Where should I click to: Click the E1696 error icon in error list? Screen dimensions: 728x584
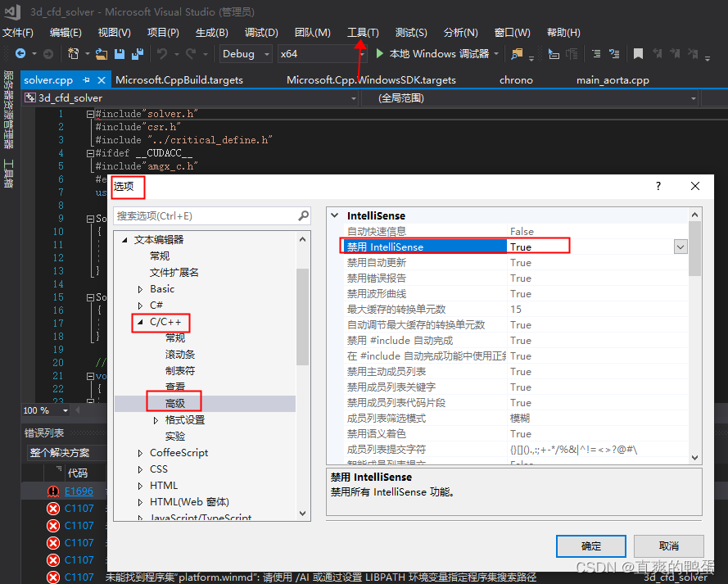(x=53, y=491)
